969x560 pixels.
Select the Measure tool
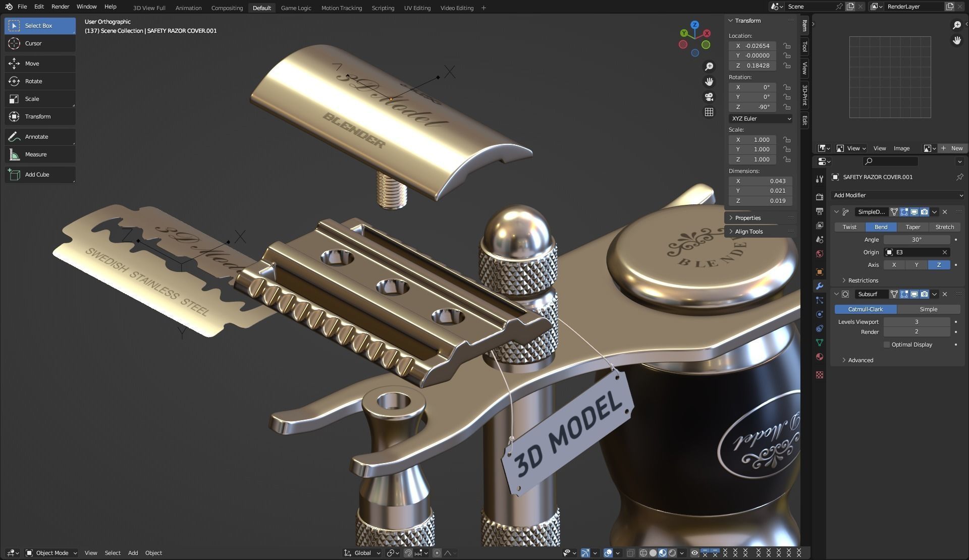(x=40, y=154)
